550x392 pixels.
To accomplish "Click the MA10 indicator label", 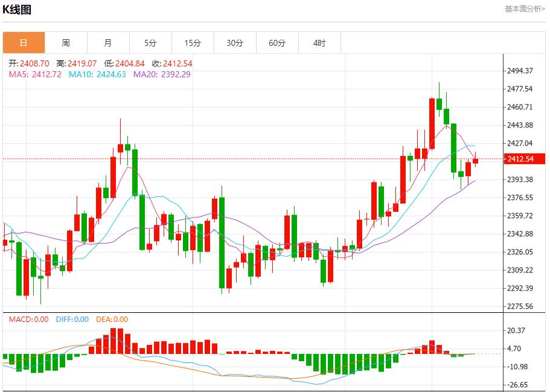I will (x=97, y=74).
